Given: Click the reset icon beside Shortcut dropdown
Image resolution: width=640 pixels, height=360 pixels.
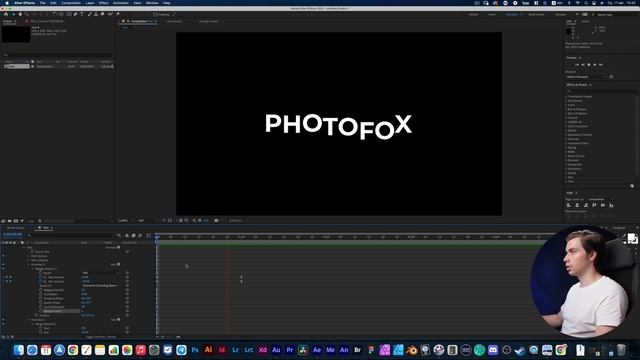Looking at the screenshot, I should pos(611,77).
